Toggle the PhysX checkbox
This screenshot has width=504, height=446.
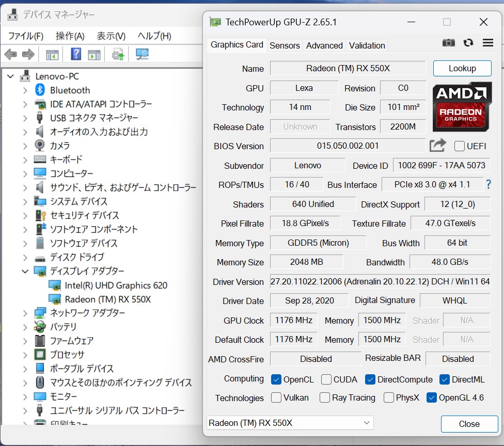pos(389,397)
